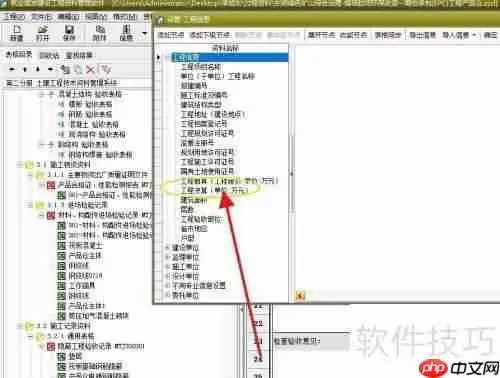
Task: Click the 新建 (new) toolbar icon
Action: (16, 33)
